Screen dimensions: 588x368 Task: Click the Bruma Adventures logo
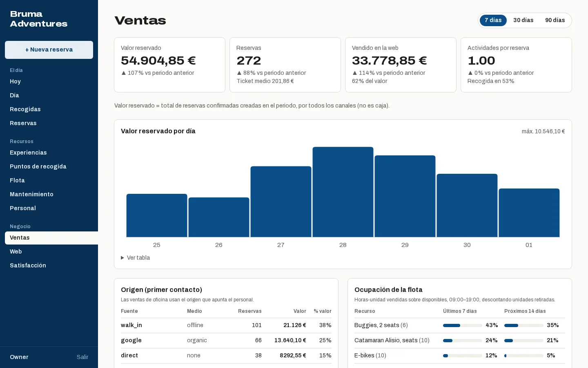coord(39,19)
